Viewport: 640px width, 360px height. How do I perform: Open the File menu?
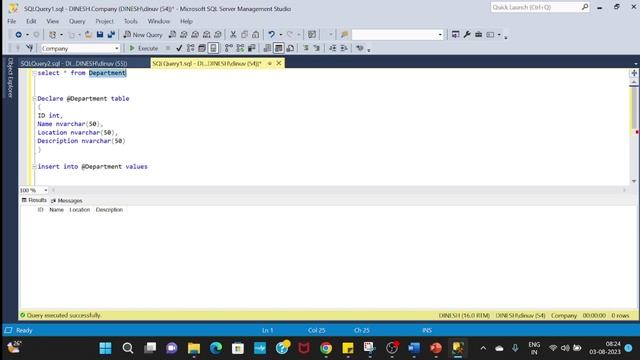(12, 21)
